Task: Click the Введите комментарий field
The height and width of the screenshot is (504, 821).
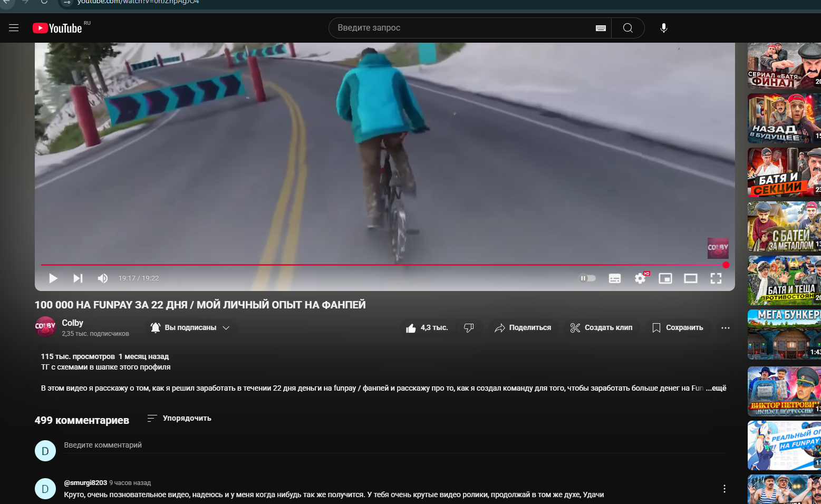Action: (x=395, y=445)
